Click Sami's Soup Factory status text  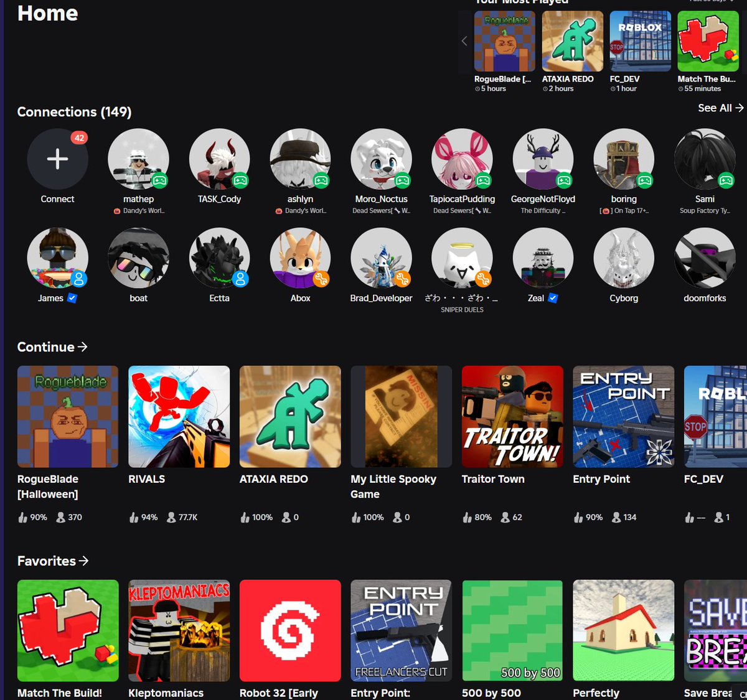[x=705, y=211]
